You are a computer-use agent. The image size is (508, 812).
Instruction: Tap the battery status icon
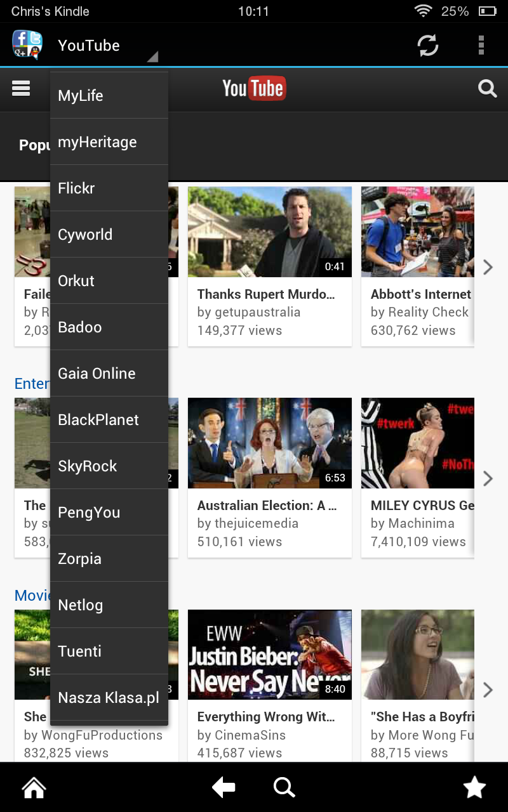coord(488,11)
